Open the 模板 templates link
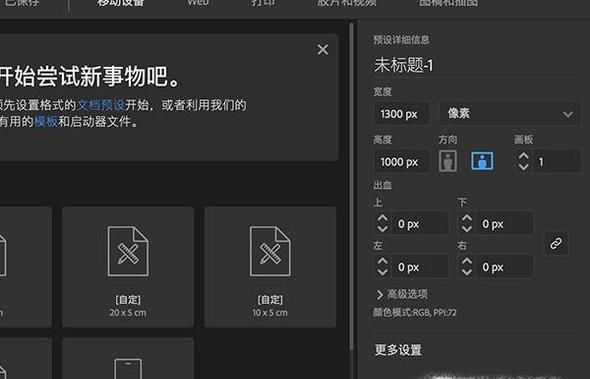The width and height of the screenshot is (590, 379). tap(46, 121)
